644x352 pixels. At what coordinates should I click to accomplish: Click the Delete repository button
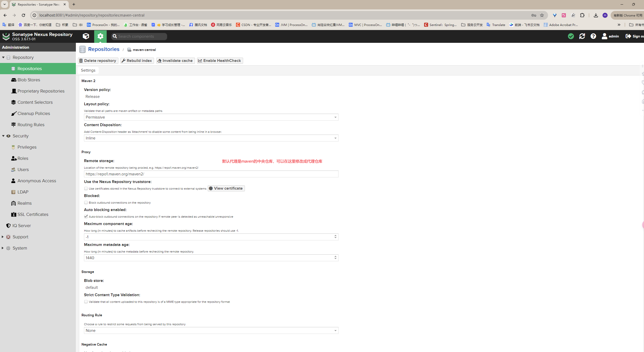click(98, 61)
